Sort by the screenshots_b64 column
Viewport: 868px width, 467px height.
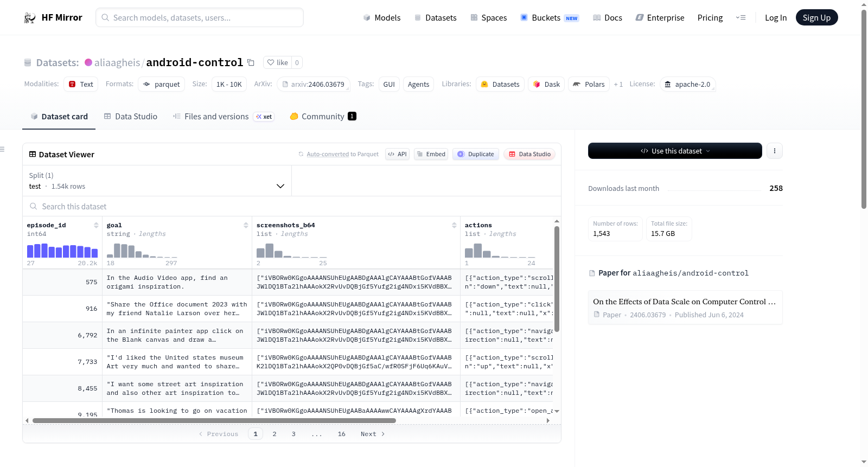click(454, 225)
